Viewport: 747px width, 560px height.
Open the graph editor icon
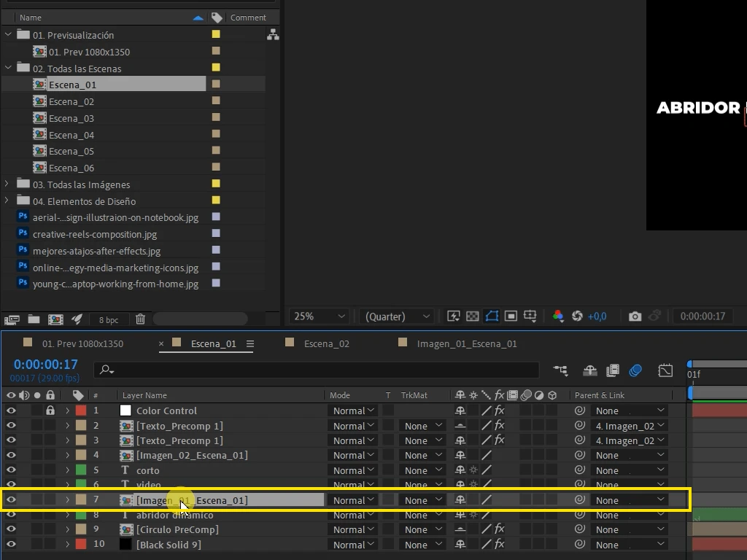(x=665, y=370)
